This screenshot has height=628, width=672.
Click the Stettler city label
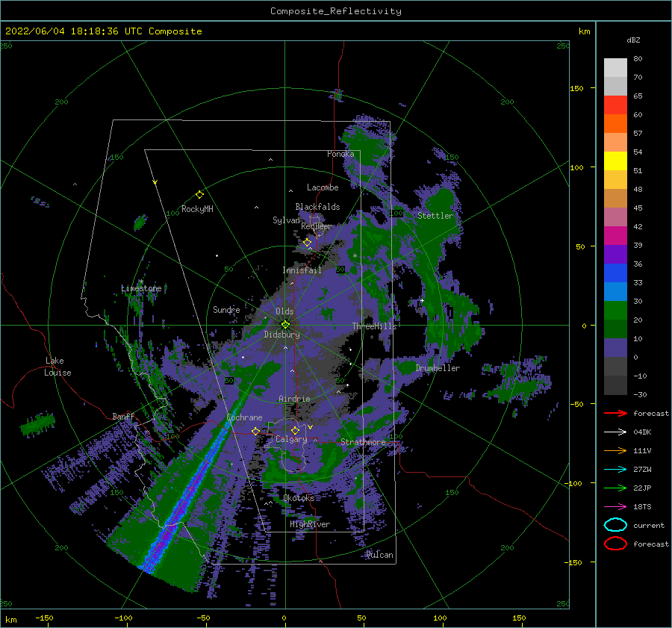click(x=435, y=216)
